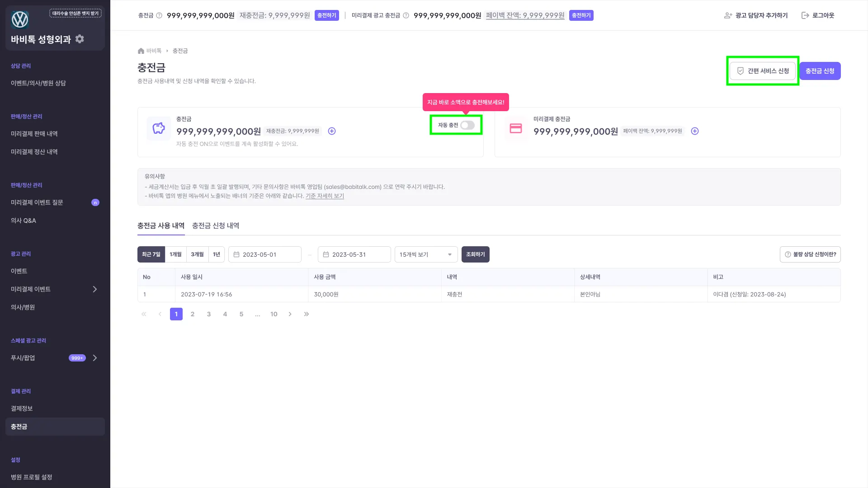Click 충전금 신청 button

pos(820,71)
